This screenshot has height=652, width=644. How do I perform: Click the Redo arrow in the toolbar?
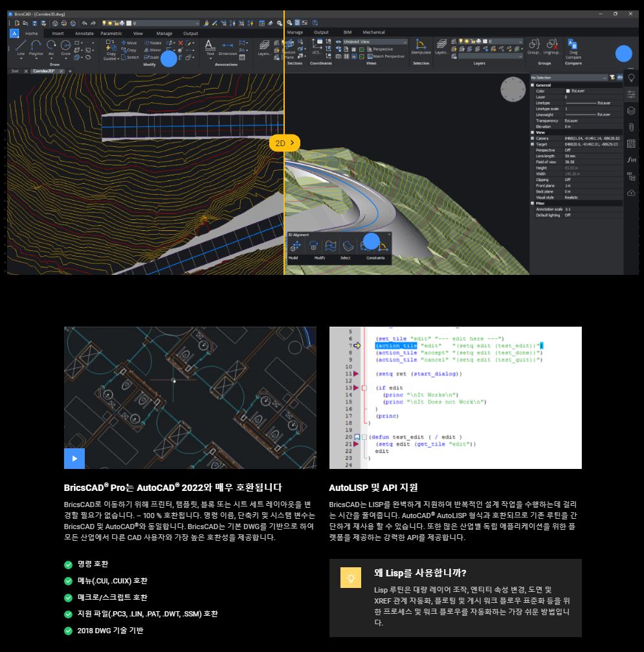(93, 23)
